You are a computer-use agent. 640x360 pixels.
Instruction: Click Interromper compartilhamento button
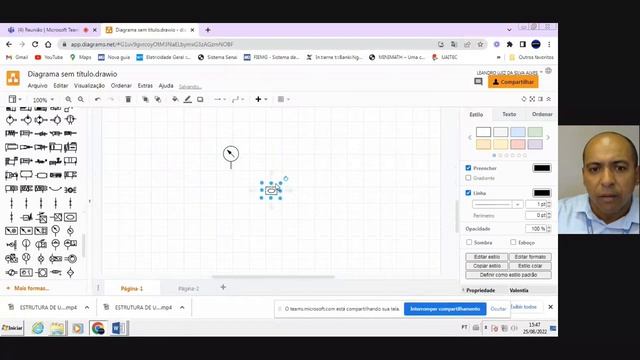tap(445, 309)
